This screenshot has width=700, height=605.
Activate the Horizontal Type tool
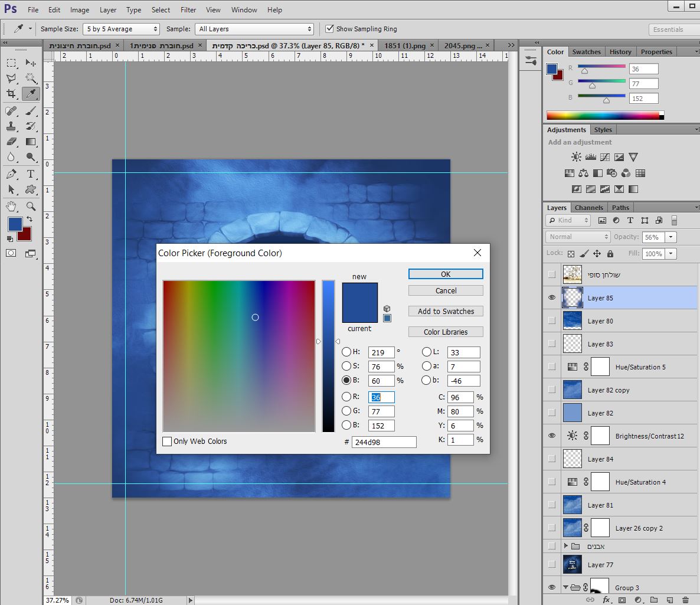31,174
